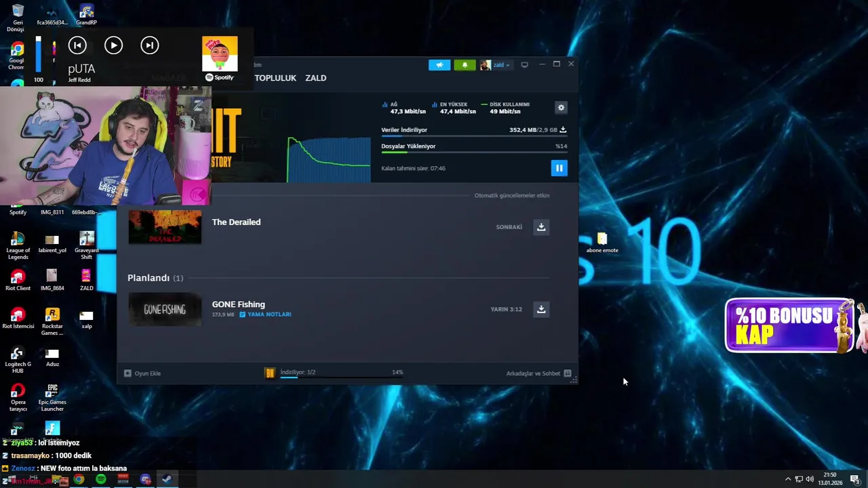
Task: Open Logitech G HUB desktop icon
Action: tap(18, 360)
